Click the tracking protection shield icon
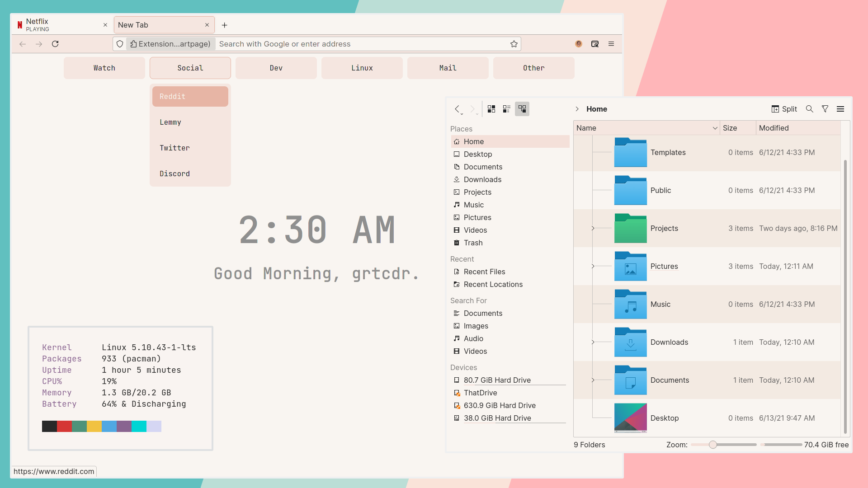Screen dimensions: 868x488 [x=120, y=44]
